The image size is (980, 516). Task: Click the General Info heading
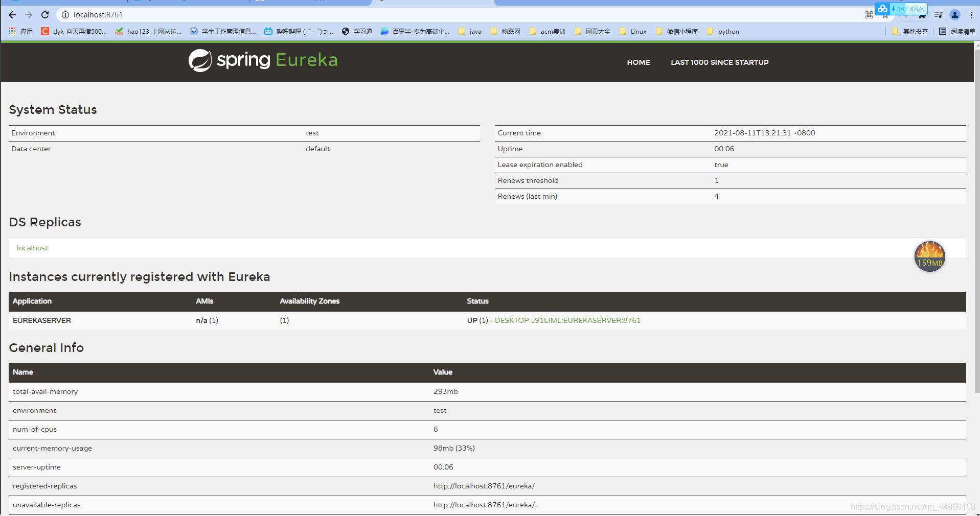(47, 348)
